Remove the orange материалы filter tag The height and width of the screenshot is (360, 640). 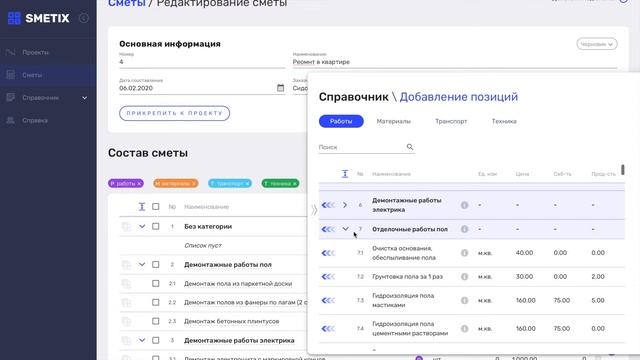(x=194, y=184)
